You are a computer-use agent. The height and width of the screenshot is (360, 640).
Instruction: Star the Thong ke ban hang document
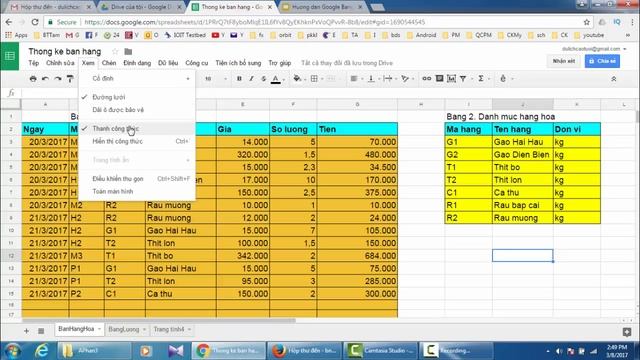click(115, 51)
